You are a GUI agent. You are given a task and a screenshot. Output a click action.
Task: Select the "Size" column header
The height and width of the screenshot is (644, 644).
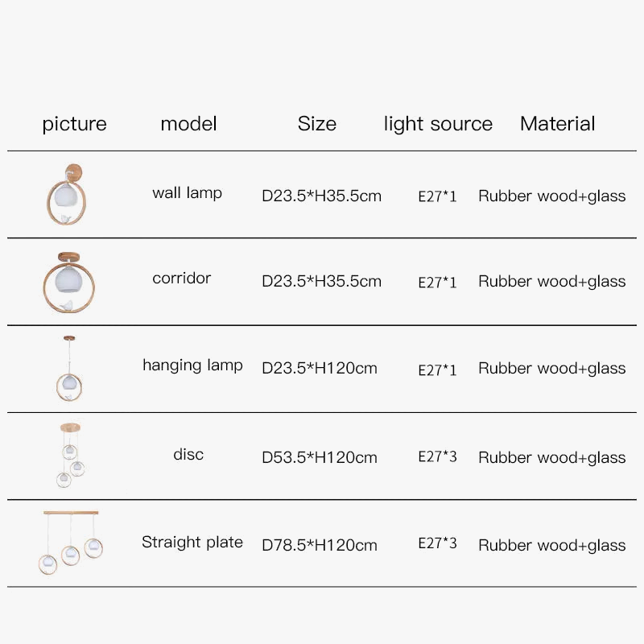[x=316, y=124]
